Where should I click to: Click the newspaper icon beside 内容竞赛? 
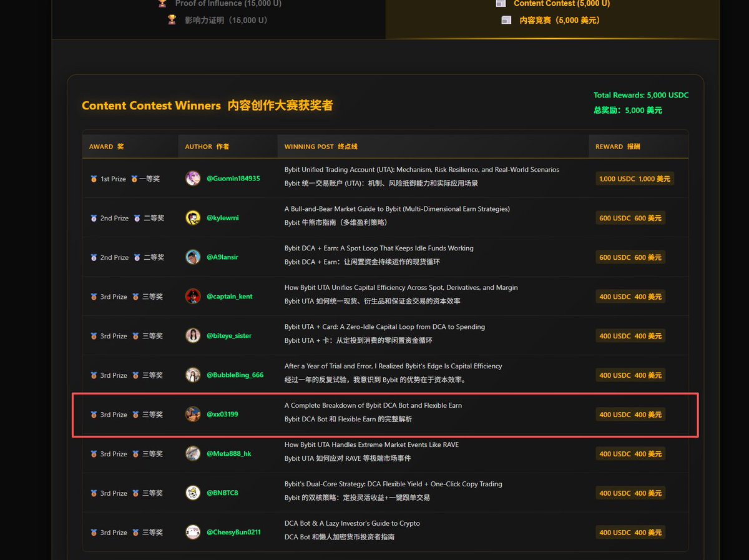tap(506, 20)
